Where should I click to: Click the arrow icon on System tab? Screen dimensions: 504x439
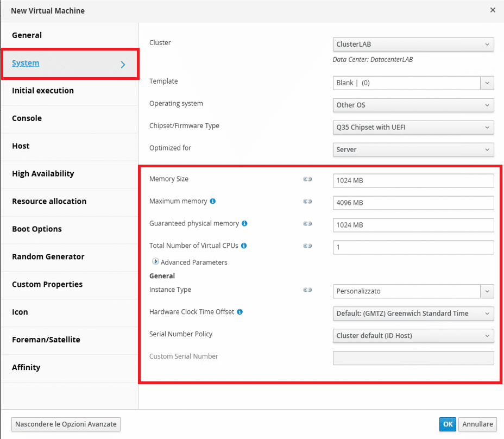point(123,65)
